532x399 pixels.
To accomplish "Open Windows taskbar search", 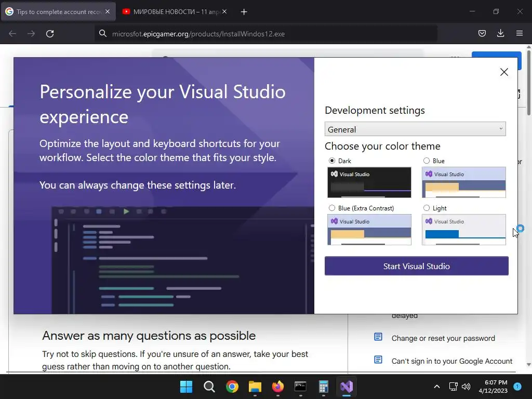I will (209, 387).
